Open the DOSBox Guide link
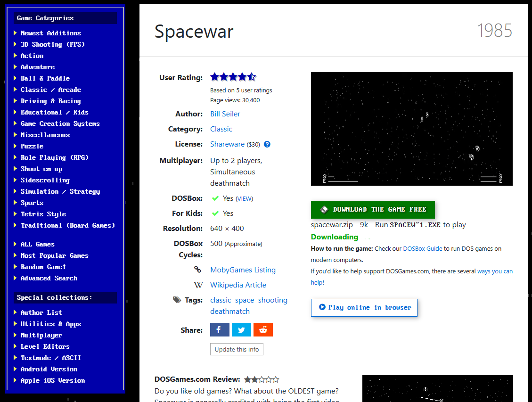 422,249
